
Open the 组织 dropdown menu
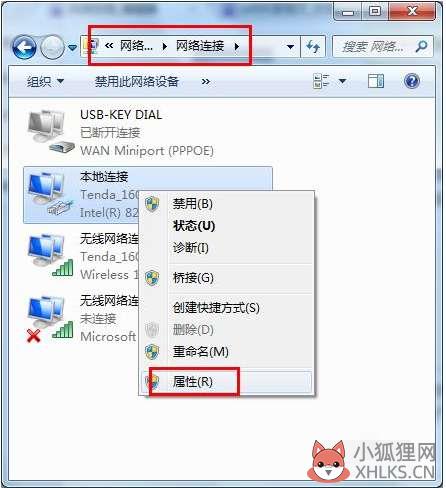45,81
